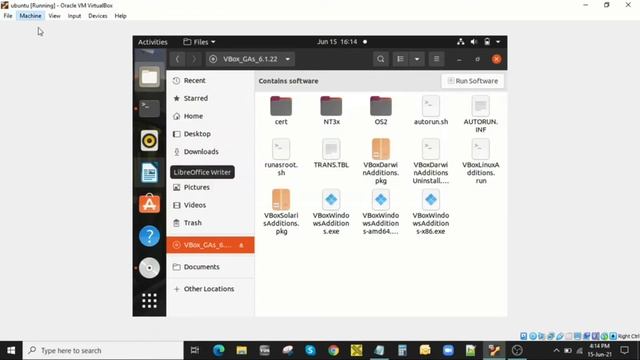Toggle list view in Files header
Viewport: 640px width, 360px height.
point(400,59)
